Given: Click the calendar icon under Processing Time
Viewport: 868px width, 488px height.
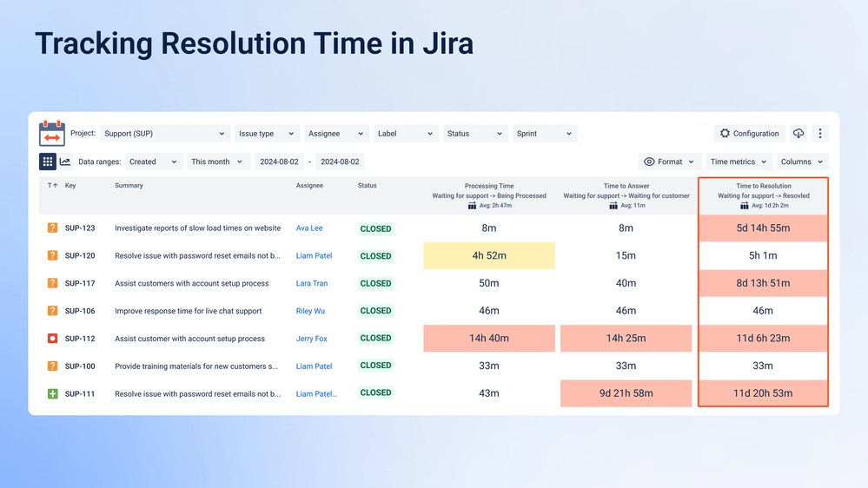Looking at the screenshot, I should [472, 206].
